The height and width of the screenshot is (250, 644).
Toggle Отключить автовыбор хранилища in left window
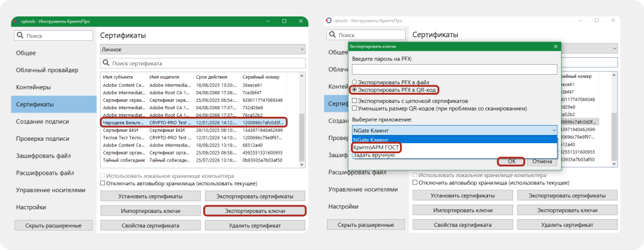pos(103,183)
